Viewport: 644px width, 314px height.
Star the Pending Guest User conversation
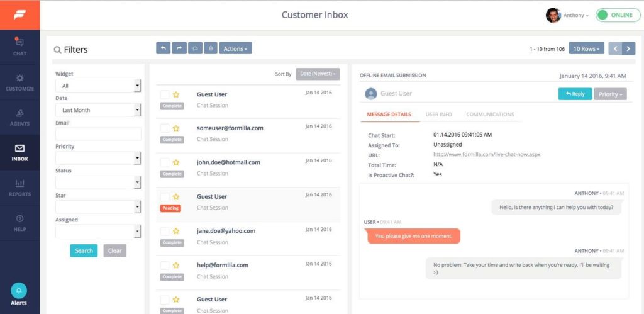click(176, 196)
